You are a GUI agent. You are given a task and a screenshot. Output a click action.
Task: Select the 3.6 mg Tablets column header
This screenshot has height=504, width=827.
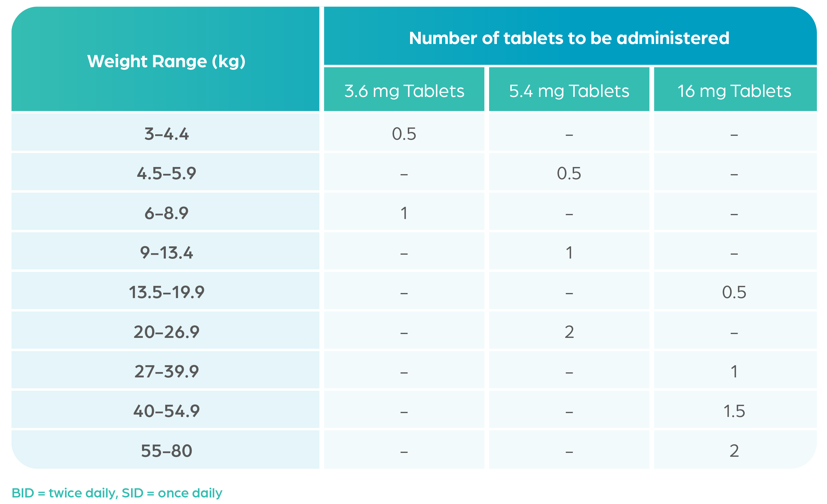(x=404, y=91)
